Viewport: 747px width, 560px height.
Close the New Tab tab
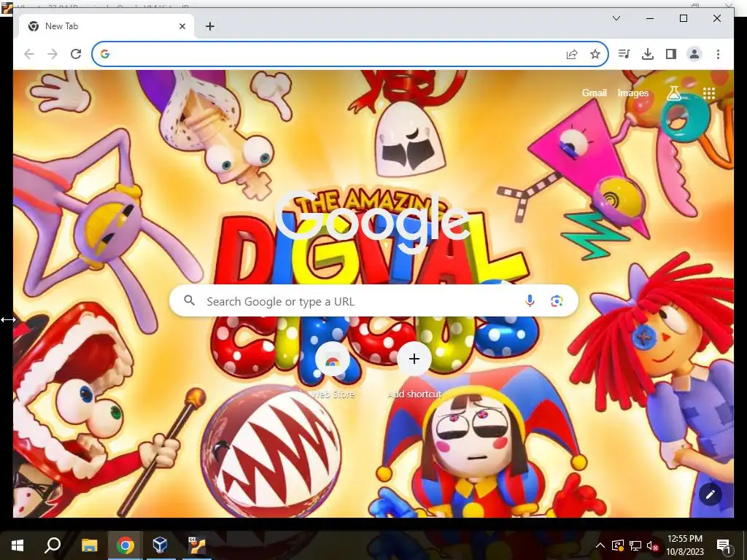click(x=182, y=26)
